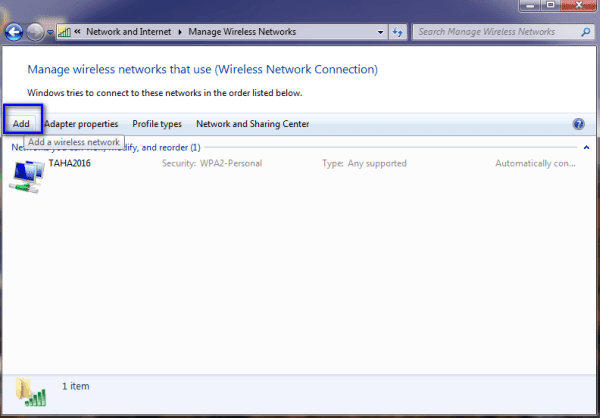Screen dimensions: 600x418
Task: Open Help via blue question mark icon
Action: coord(578,124)
